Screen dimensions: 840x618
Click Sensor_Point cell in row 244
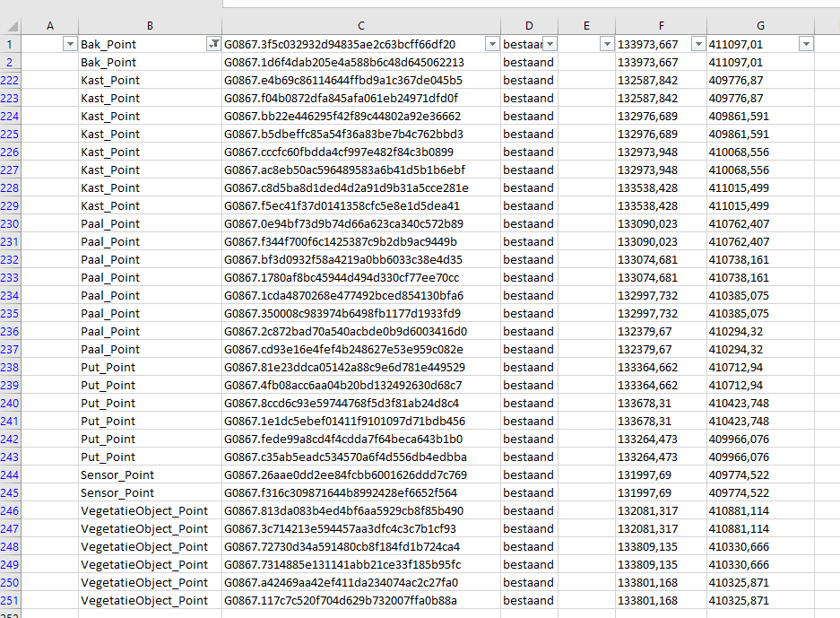(x=150, y=474)
